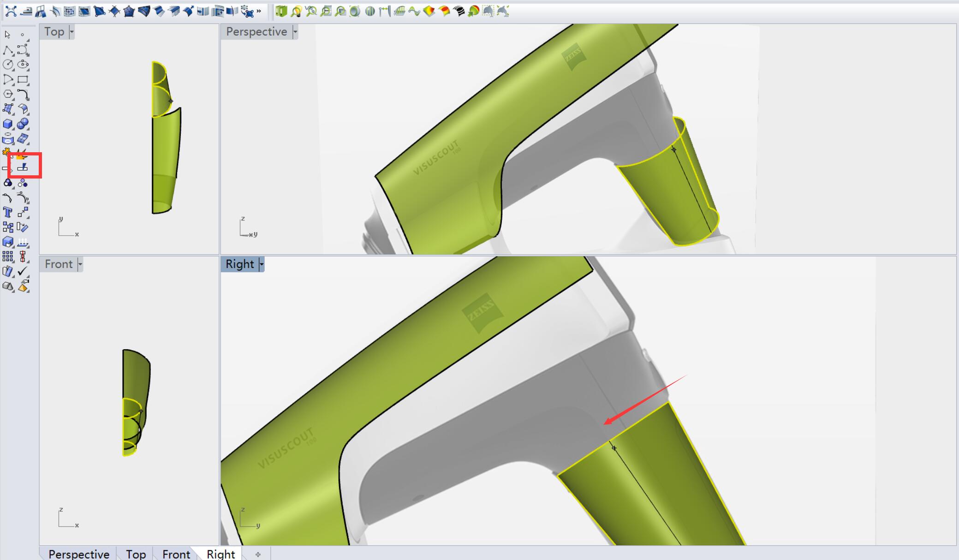Select the Rectangle tool icon
959x560 pixels.
point(23,79)
